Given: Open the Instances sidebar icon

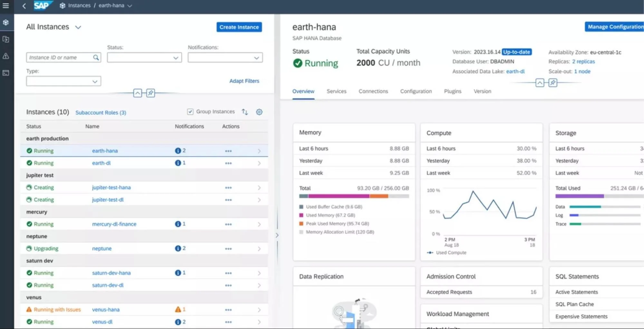Looking at the screenshot, I should pyautogui.click(x=6, y=22).
